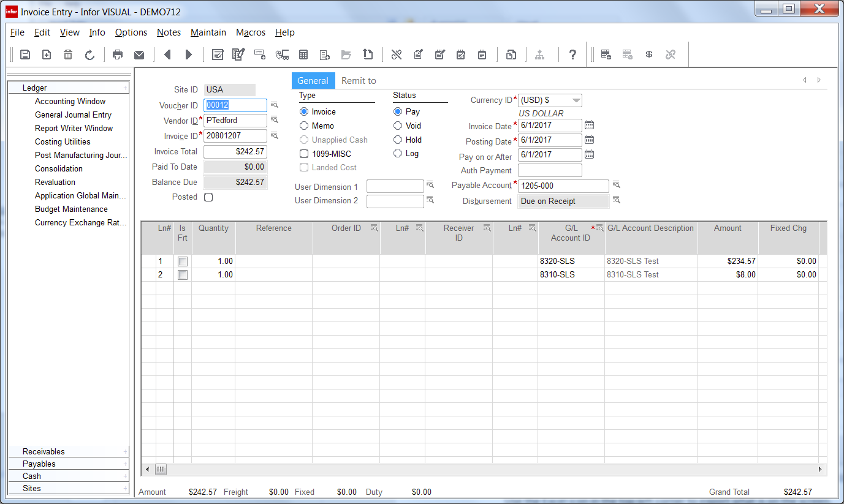
Task: Click the calculator toolbar icon
Action: tap(303, 55)
